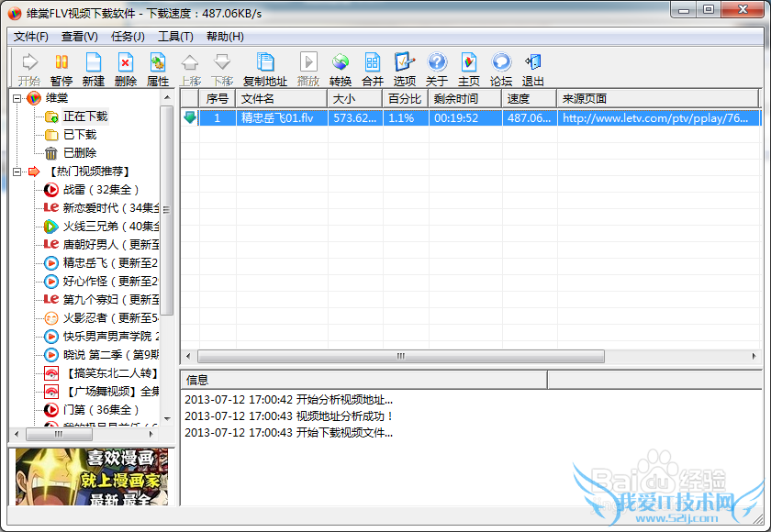The width and height of the screenshot is (771, 532).
Task: Open 工具(T) menu
Action: pyautogui.click(x=175, y=37)
